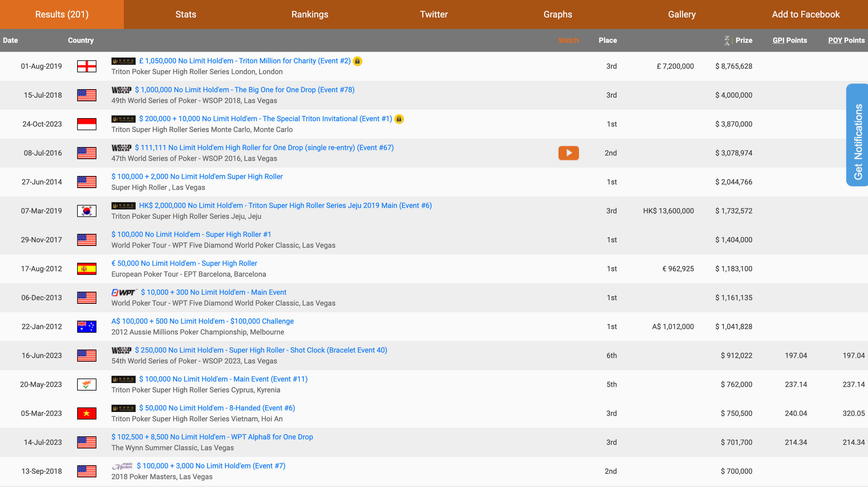Screen dimensions: 868x487
Task: Click the Date column header
Action: click(11, 40)
